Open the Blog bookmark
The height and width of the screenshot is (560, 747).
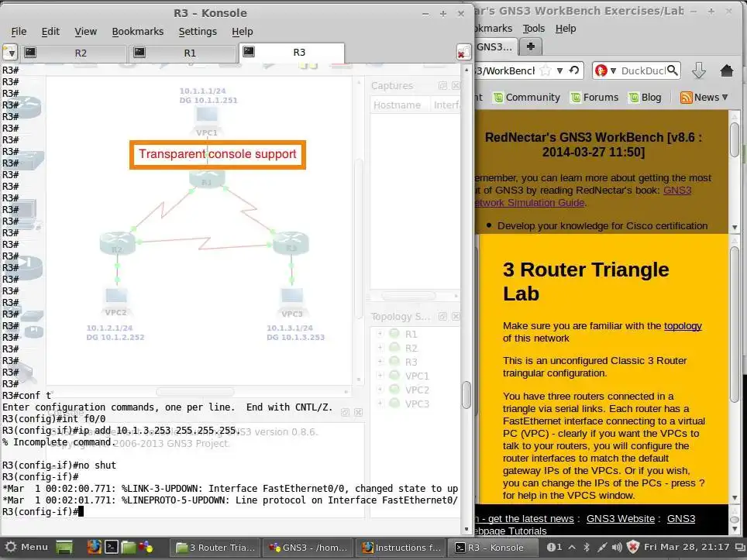click(645, 98)
